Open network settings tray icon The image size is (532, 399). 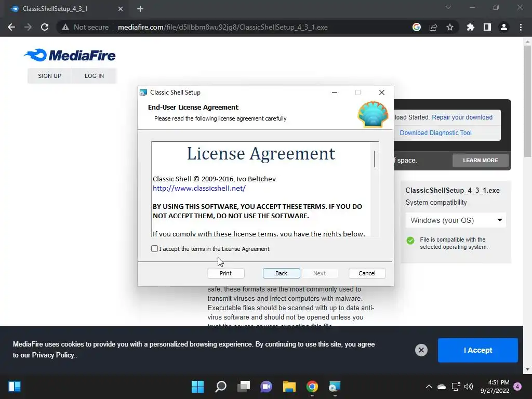point(456,387)
